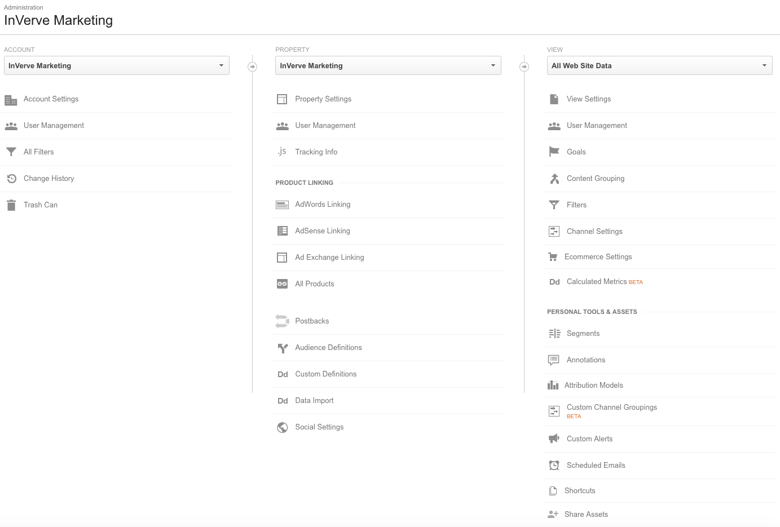Open Calculated Metrics BETA link

tap(605, 282)
